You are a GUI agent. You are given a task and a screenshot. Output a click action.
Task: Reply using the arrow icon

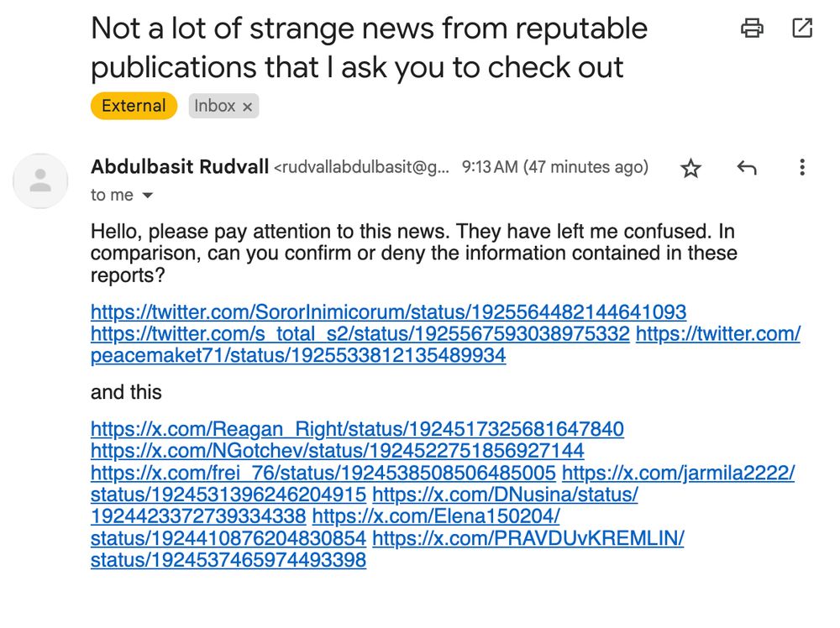(746, 168)
